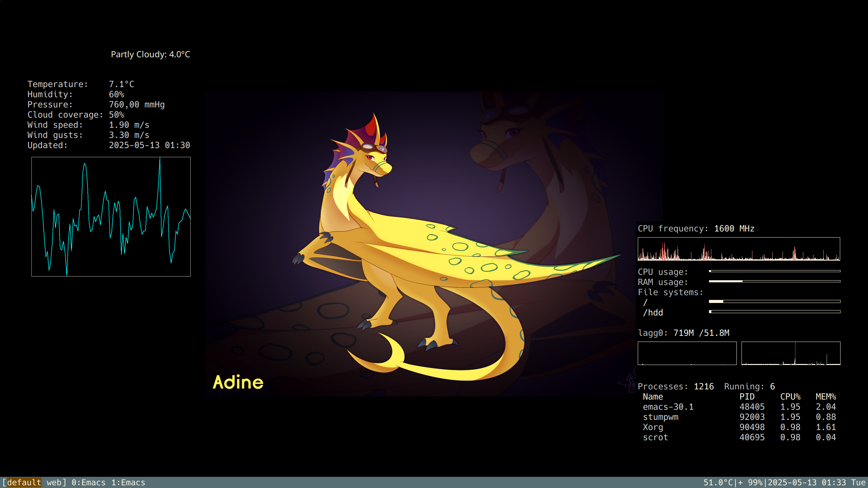
Task: Click the CPU frequency history graph
Action: 739,249
